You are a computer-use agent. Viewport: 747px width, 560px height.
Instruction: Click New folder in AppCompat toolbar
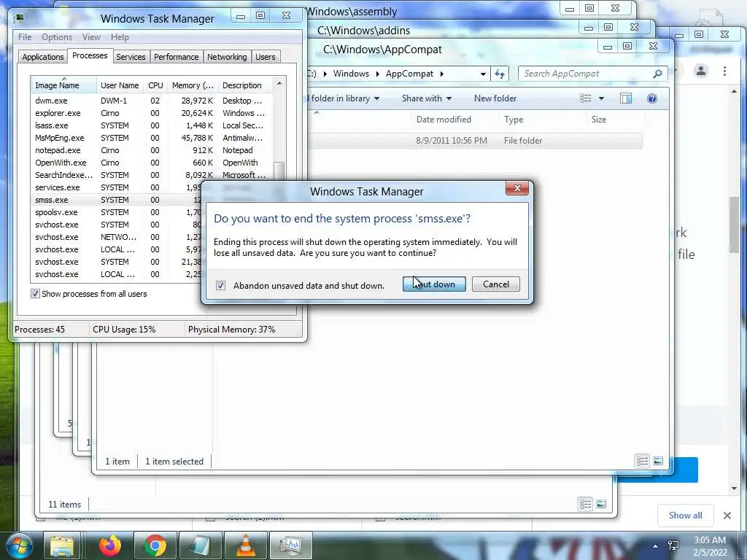tap(495, 98)
